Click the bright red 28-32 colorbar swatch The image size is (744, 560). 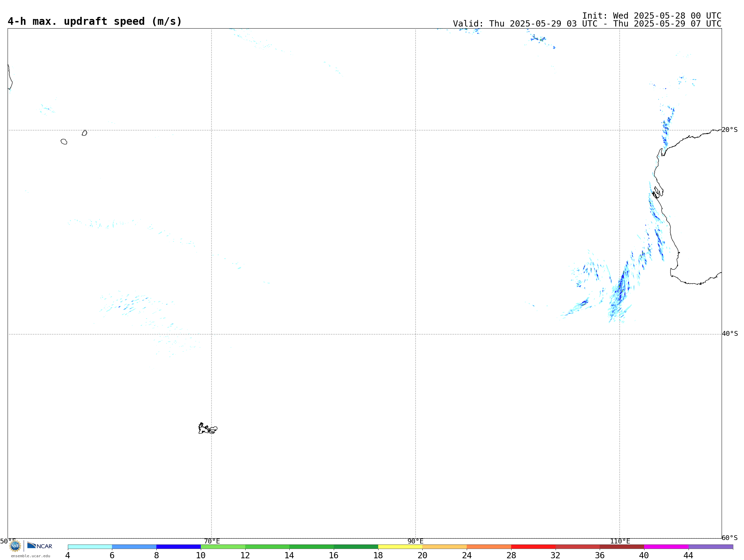click(533, 547)
